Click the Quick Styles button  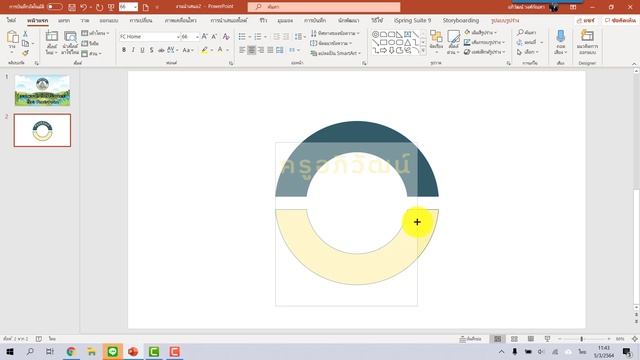tap(453, 42)
